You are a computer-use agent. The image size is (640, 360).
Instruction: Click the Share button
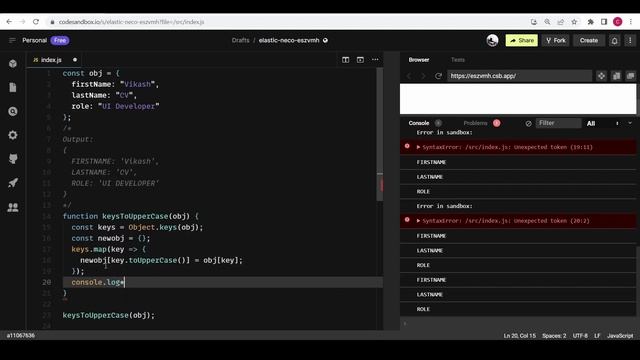click(522, 40)
